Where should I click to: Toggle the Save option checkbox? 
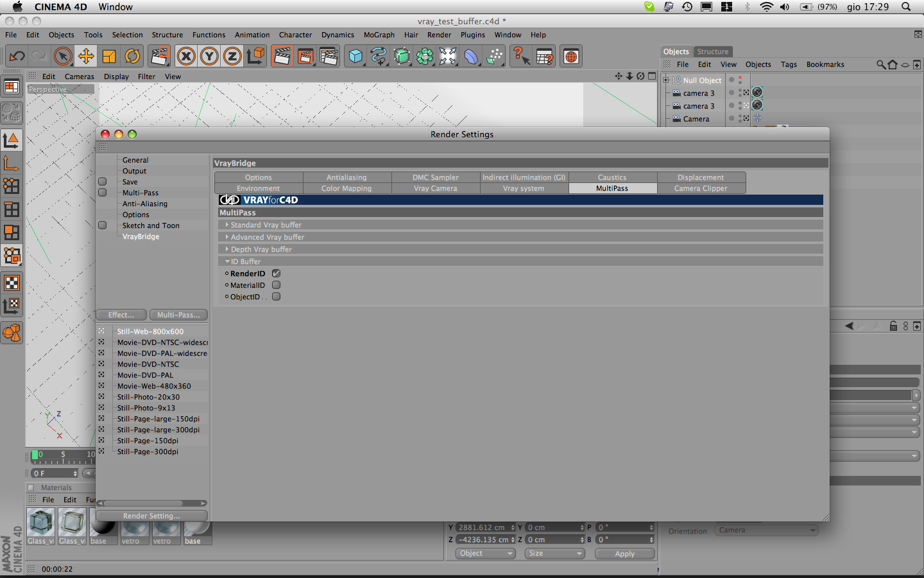(x=103, y=182)
